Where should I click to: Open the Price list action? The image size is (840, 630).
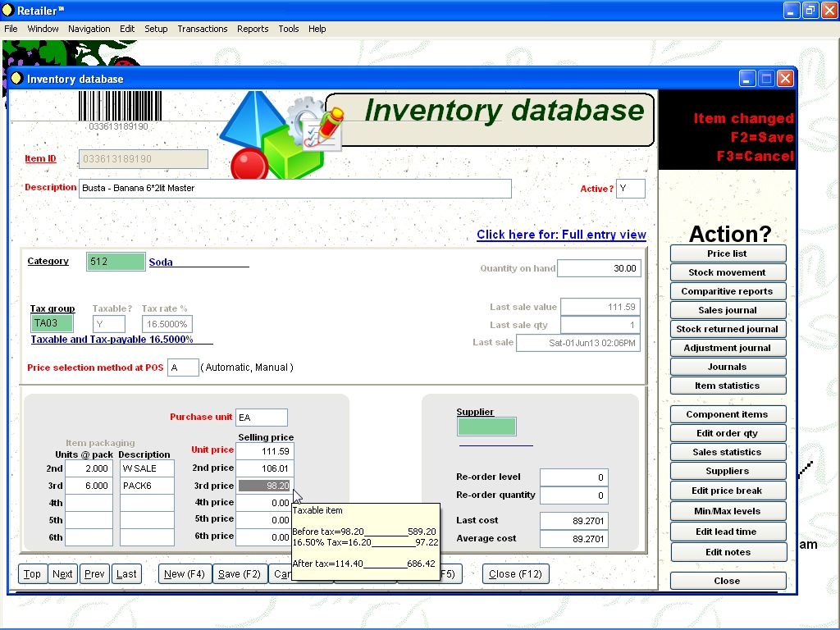(x=728, y=253)
